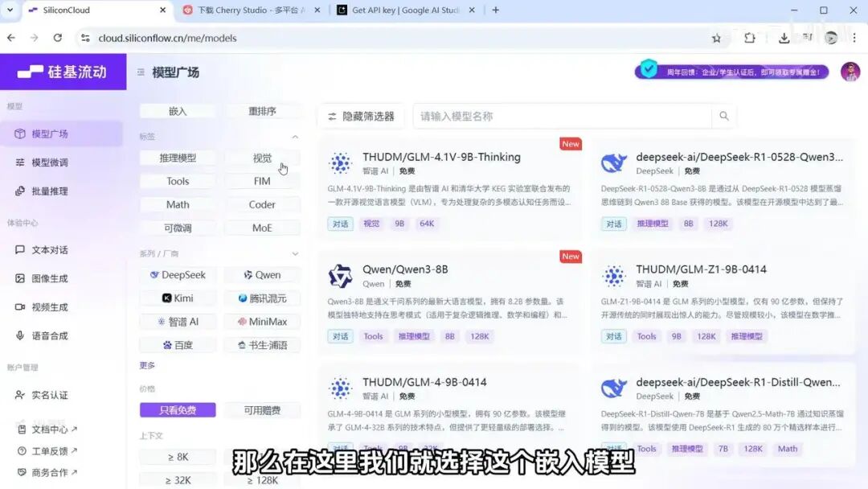Filter by 腾讯混元 vendor

point(262,298)
